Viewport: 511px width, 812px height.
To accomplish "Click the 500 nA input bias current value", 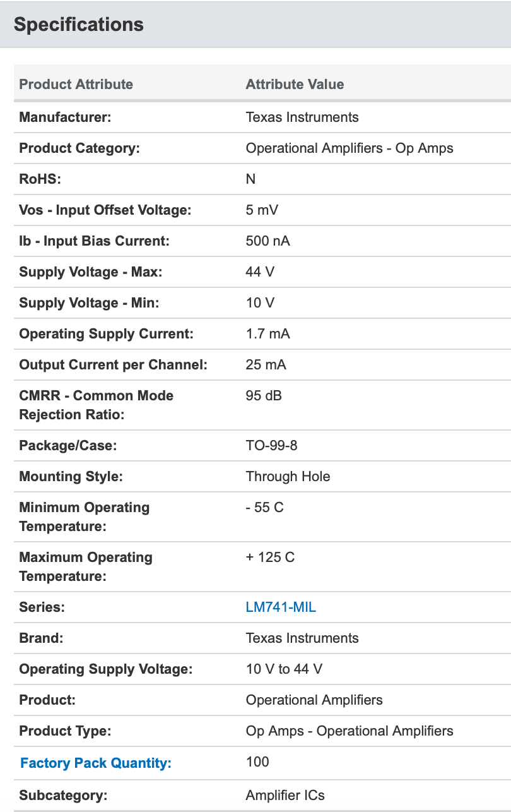I will [x=268, y=241].
